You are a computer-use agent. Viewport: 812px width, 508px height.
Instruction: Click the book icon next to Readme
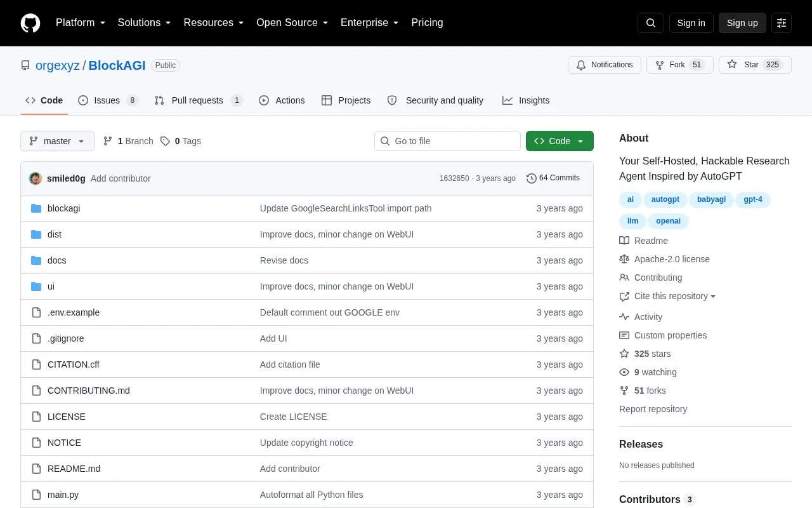pyautogui.click(x=624, y=241)
